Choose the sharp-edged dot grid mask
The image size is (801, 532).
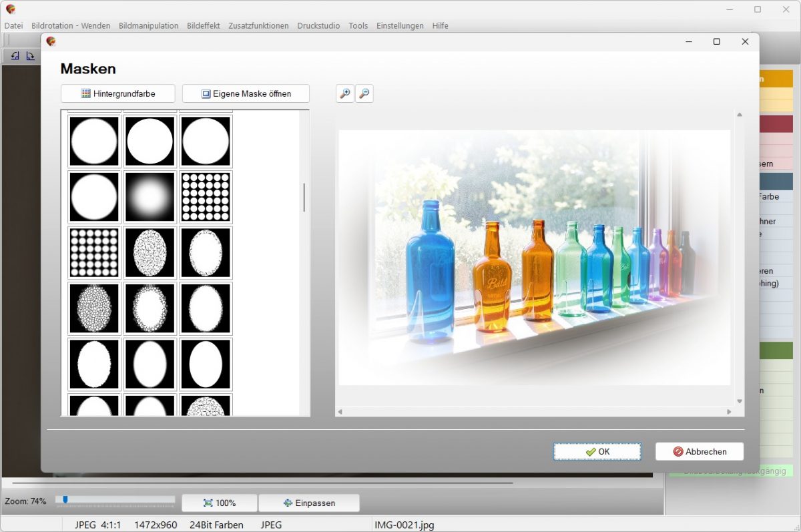206,197
